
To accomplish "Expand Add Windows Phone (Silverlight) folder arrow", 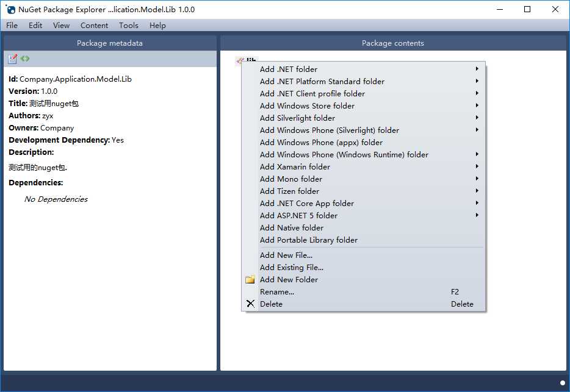I will 477,130.
